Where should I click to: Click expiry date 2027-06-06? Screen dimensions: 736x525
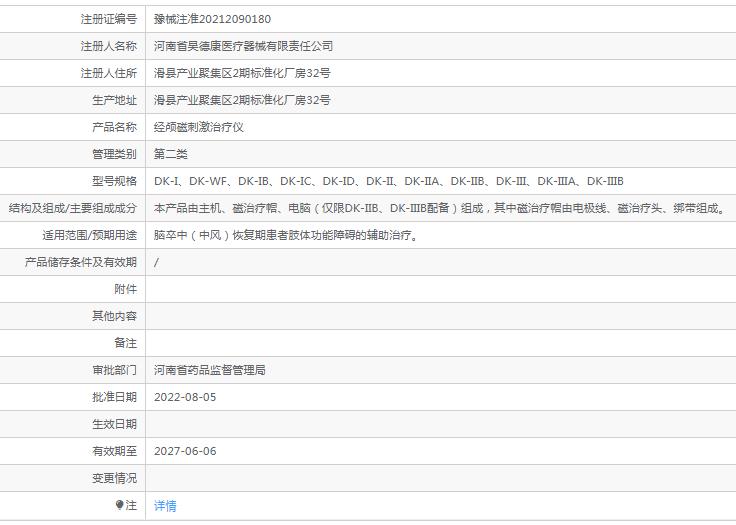tap(185, 451)
